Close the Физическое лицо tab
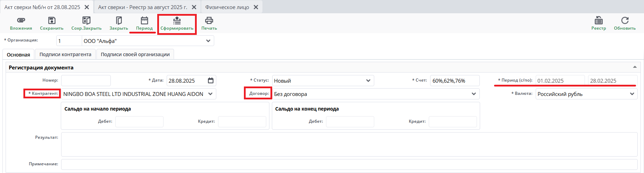 [x=256, y=7]
